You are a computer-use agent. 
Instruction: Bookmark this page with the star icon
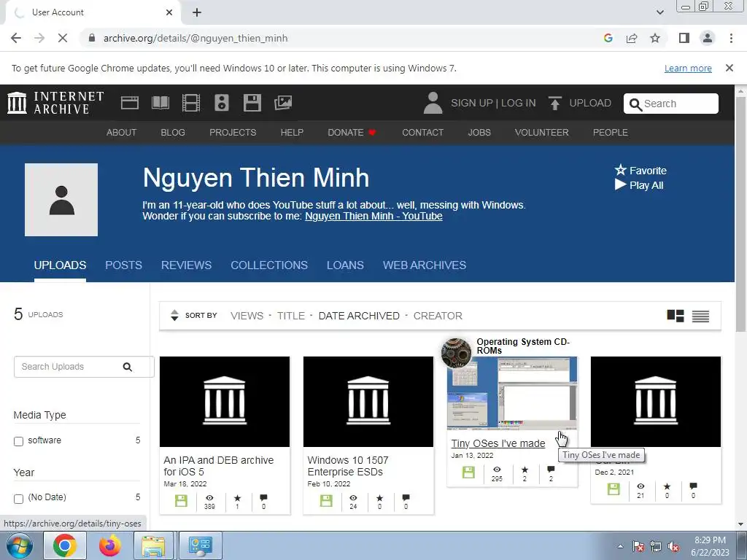655,38
